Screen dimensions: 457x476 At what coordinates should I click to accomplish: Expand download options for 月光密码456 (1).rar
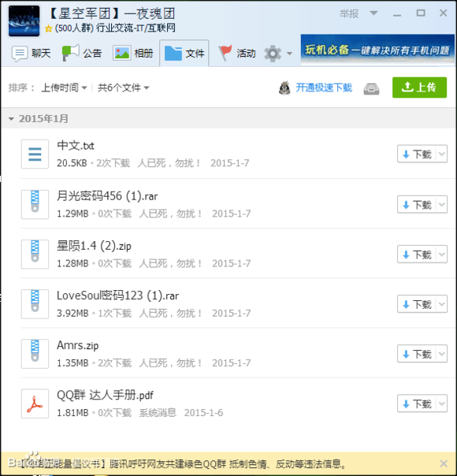442,204
